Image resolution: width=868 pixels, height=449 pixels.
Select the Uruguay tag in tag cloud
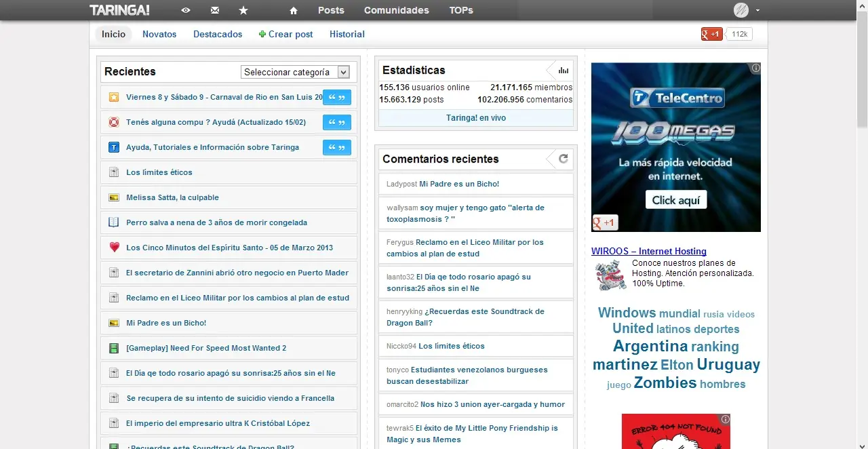728,364
